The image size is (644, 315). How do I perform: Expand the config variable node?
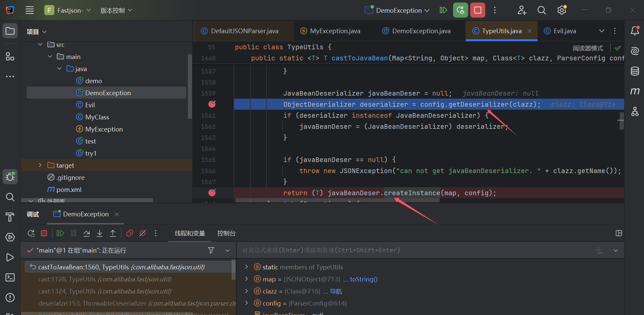click(246, 303)
